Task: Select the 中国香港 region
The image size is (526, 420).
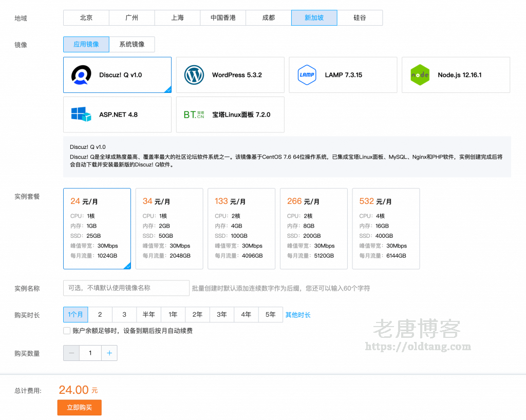Action: [x=223, y=17]
